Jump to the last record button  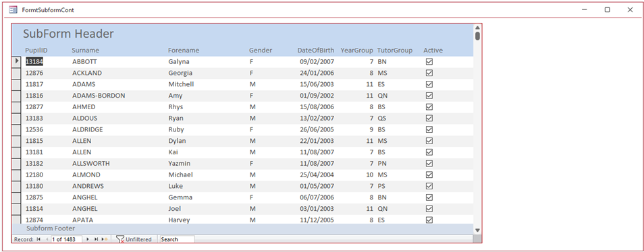[96, 239]
